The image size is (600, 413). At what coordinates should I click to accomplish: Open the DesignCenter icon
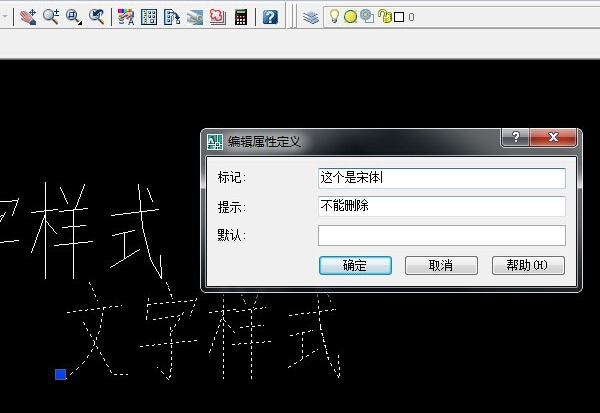[x=148, y=17]
